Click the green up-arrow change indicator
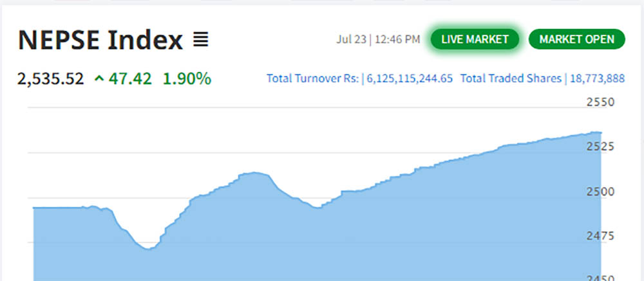The width and height of the screenshot is (644, 281). pos(99,79)
